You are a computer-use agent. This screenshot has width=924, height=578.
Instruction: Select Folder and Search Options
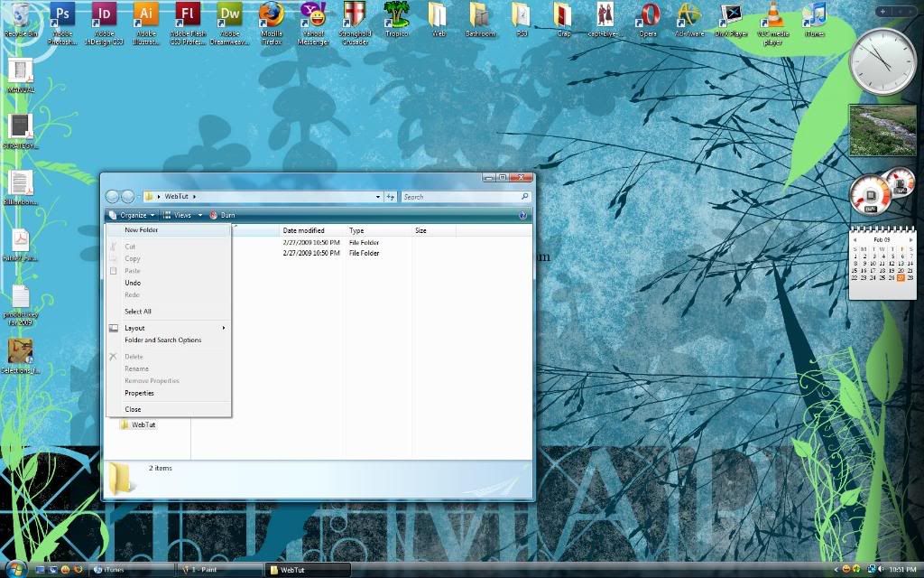[x=162, y=340]
